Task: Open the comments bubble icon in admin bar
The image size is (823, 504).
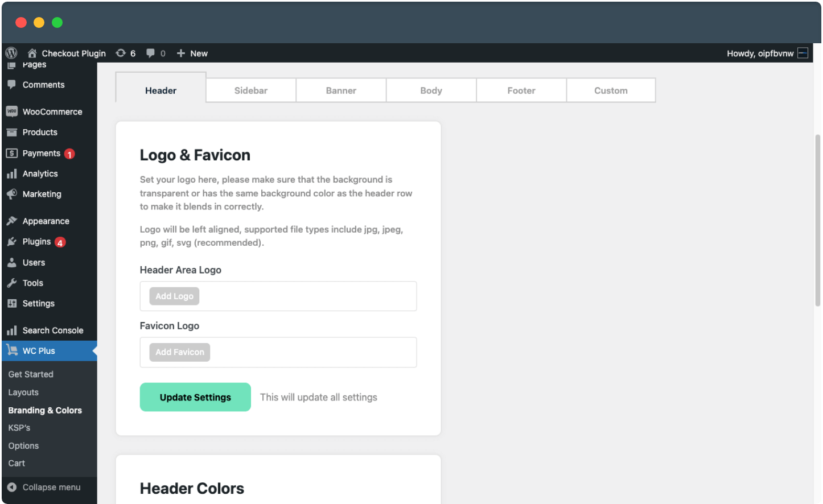Action: [x=150, y=53]
